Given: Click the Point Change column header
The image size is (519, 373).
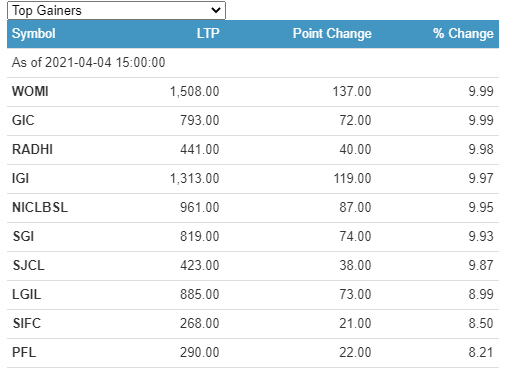Looking at the screenshot, I should coord(332,34).
